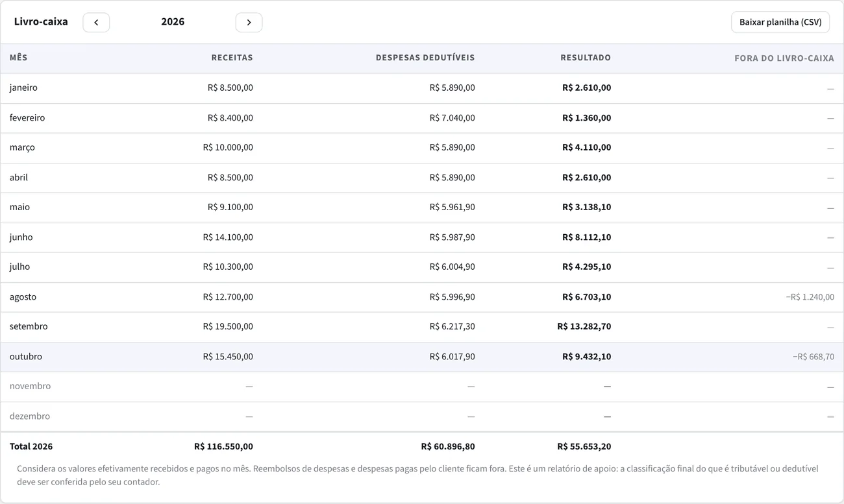Go to next year with right chevron
The width and height of the screenshot is (844, 504).
[249, 22]
